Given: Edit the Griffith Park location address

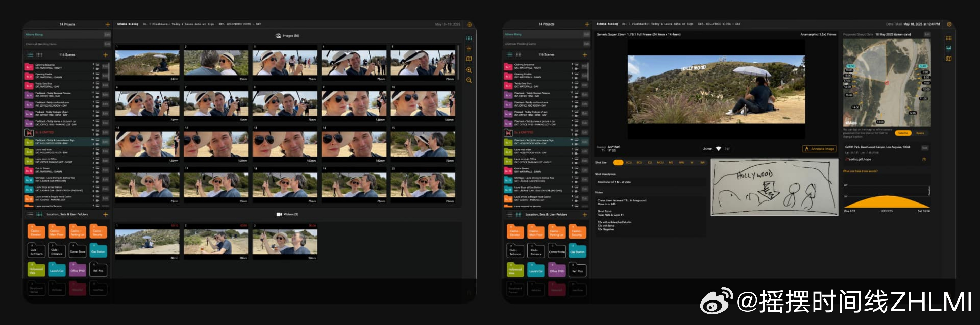Looking at the screenshot, I should click(x=925, y=148).
